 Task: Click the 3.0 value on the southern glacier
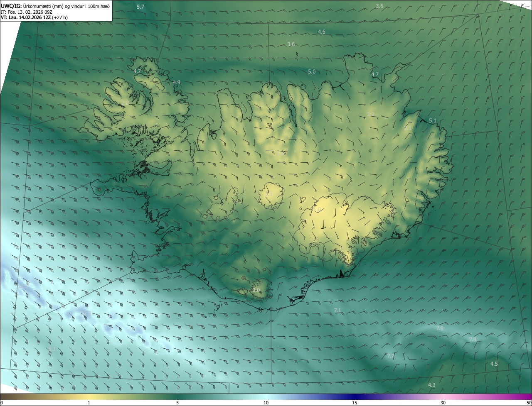tap(256, 290)
